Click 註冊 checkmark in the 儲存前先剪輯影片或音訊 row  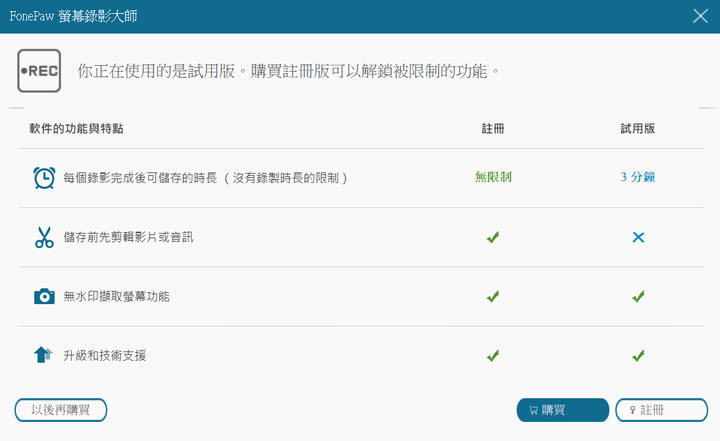[x=493, y=237]
